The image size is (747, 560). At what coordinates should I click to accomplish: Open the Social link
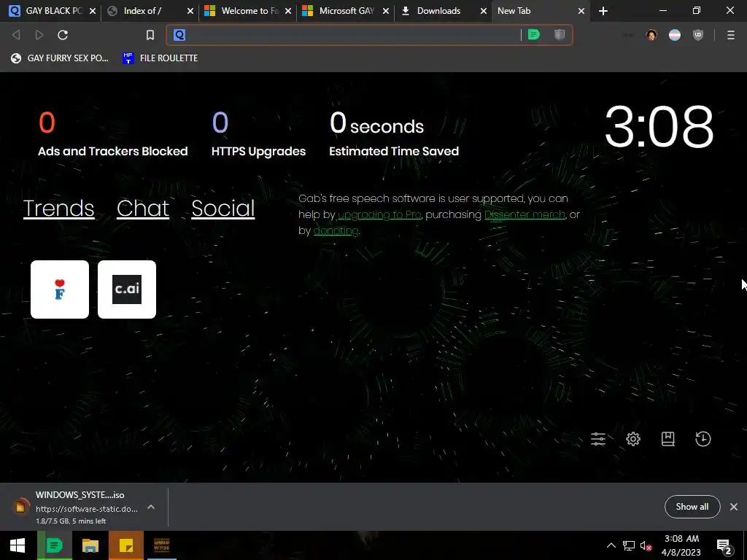tap(223, 208)
